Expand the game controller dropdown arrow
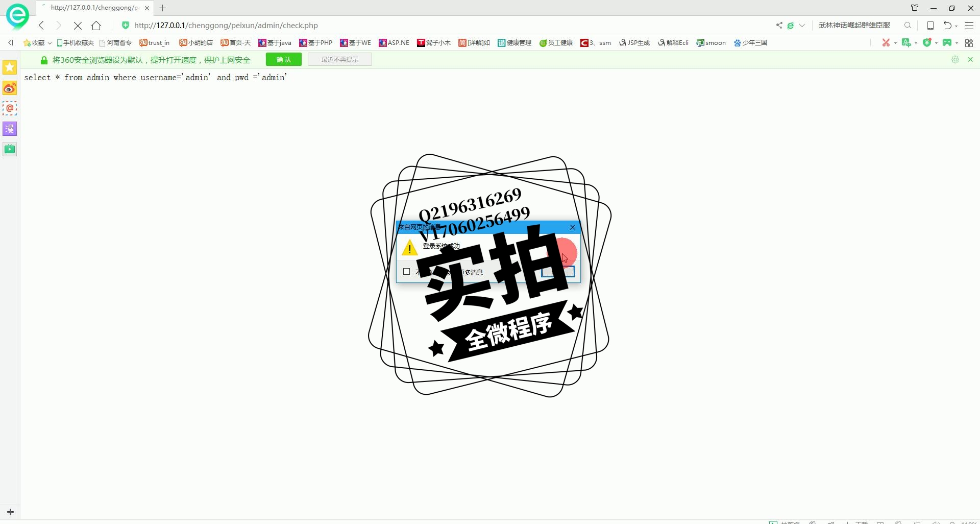Screen dimensions: 980x524 (x=957, y=43)
